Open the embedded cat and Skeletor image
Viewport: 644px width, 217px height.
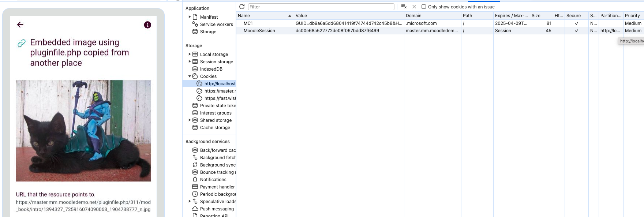click(83, 131)
